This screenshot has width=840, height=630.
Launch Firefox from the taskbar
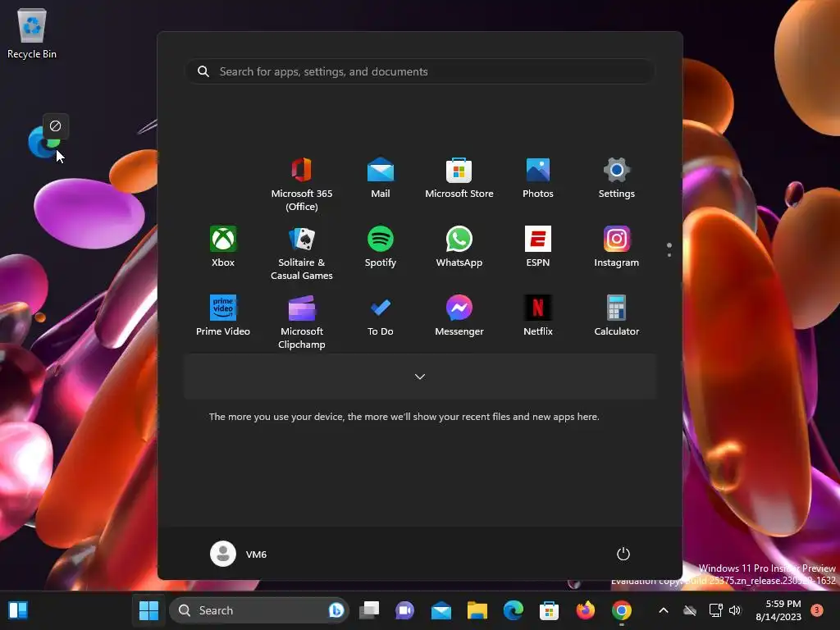(x=586, y=610)
